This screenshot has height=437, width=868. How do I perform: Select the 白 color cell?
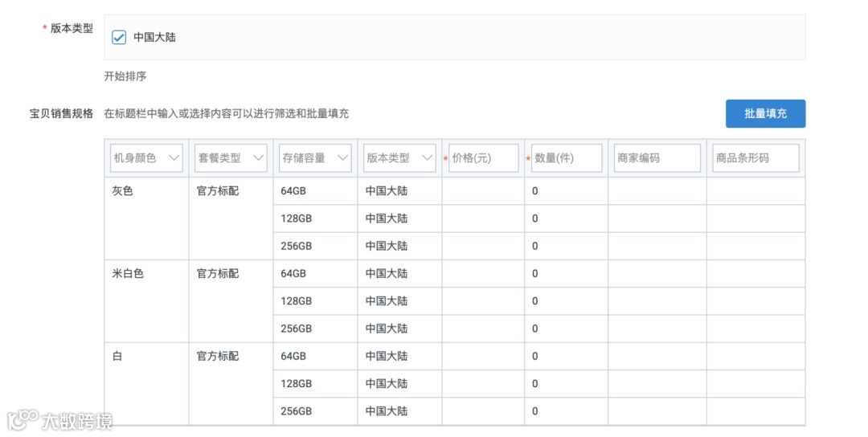tap(146, 384)
